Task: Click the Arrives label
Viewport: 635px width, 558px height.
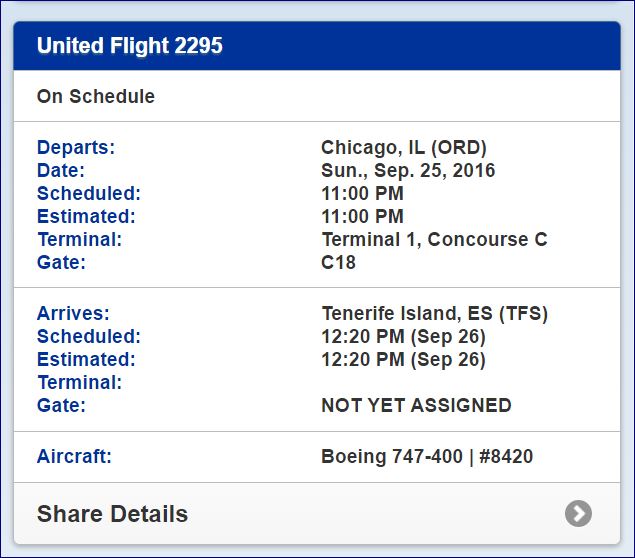Action: [73, 314]
